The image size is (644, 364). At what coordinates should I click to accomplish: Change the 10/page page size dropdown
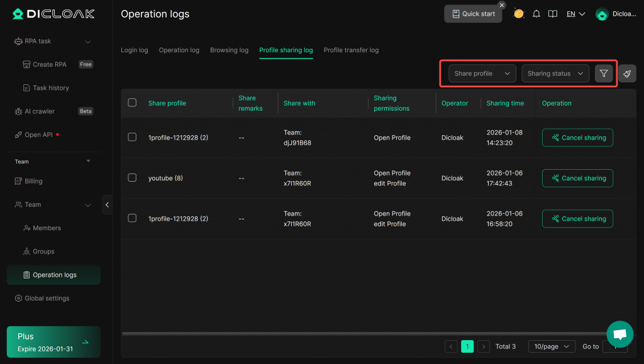pos(551,346)
